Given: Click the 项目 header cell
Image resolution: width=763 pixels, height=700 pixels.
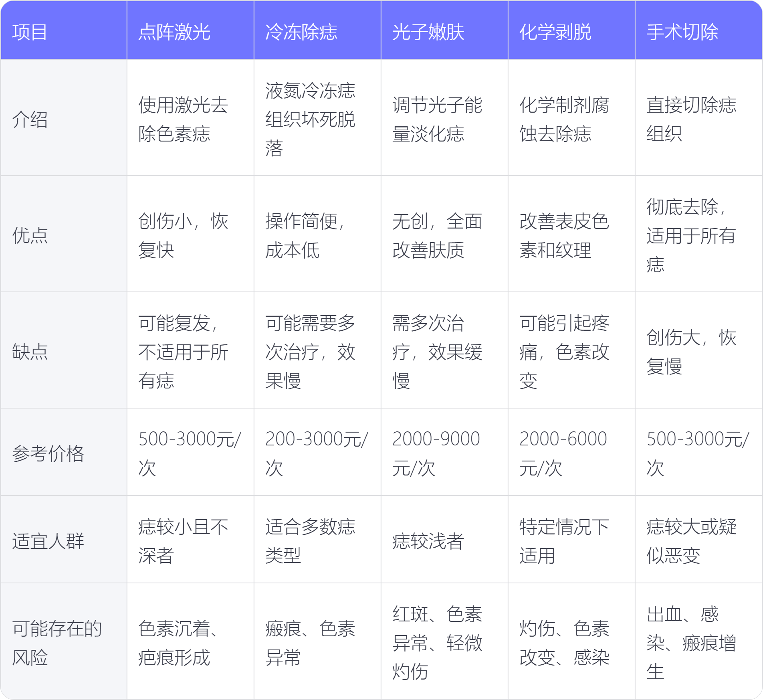Looking at the screenshot, I should click(30, 32).
